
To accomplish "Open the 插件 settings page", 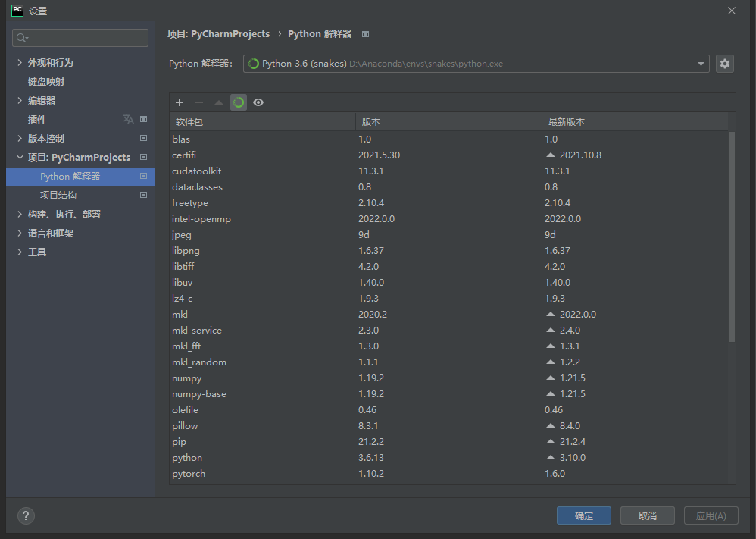I will (x=37, y=119).
